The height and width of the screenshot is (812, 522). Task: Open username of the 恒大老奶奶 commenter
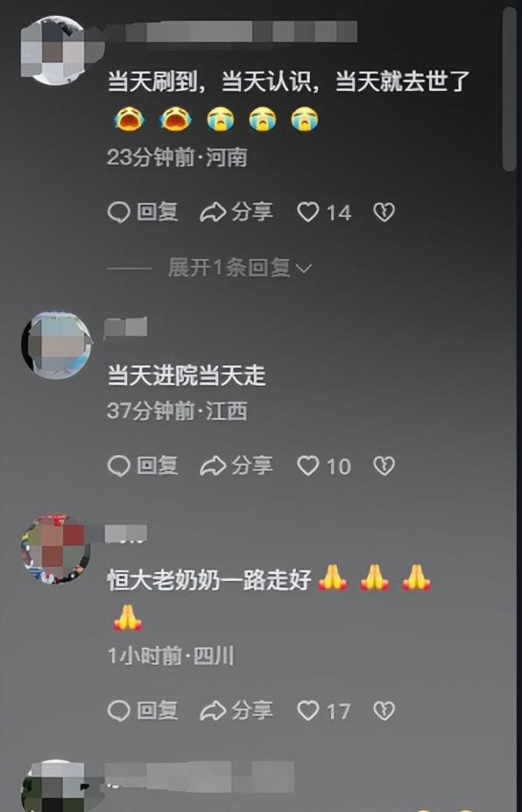(x=125, y=534)
